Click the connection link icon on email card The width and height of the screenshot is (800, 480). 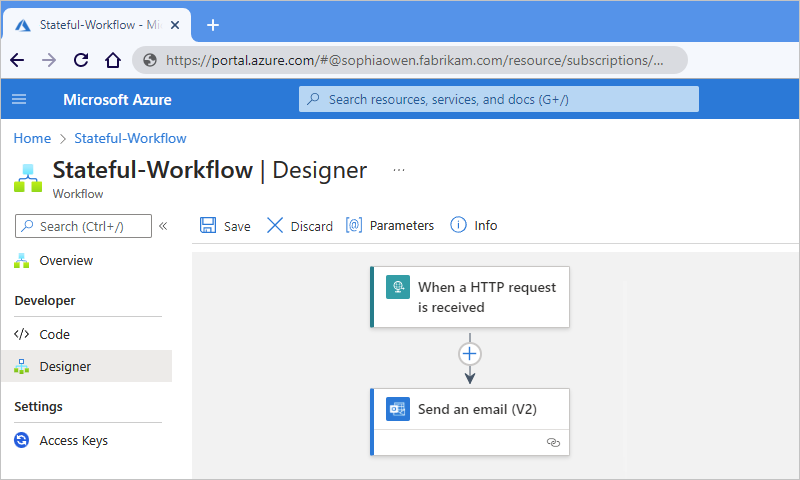coord(553,442)
